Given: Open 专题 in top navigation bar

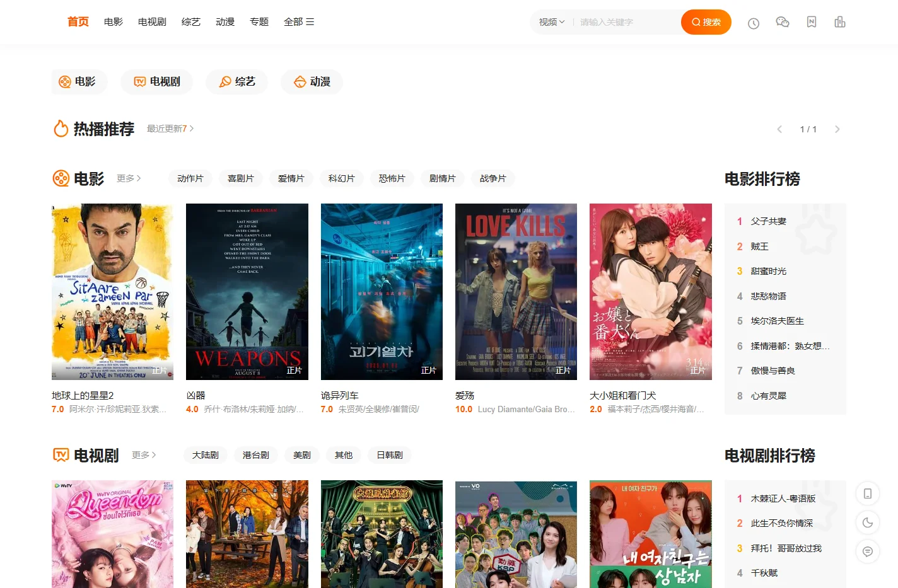Looking at the screenshot, I should pos(259,21).
